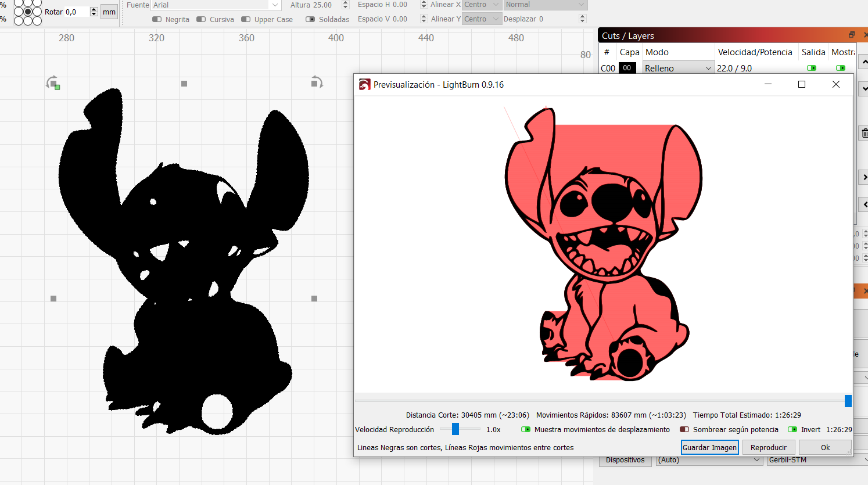
Task: Delete layer using the trash can icon
Action: click(863, 133)
